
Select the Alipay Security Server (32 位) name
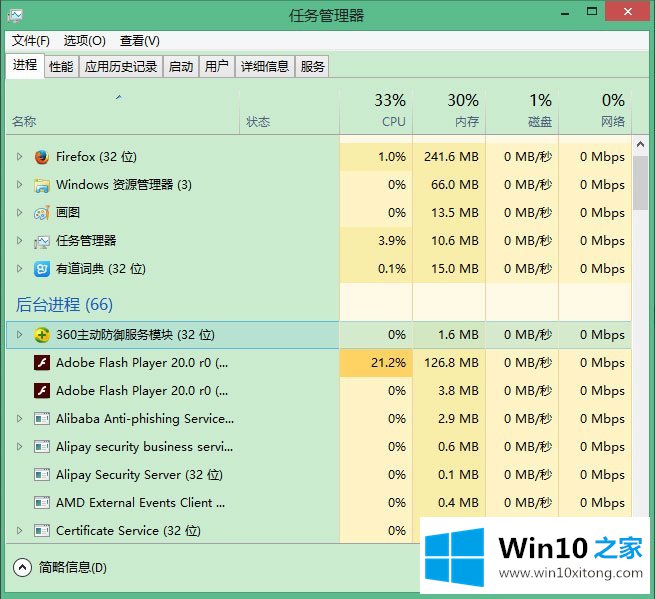pyautogui.click(x=139, y=475)
